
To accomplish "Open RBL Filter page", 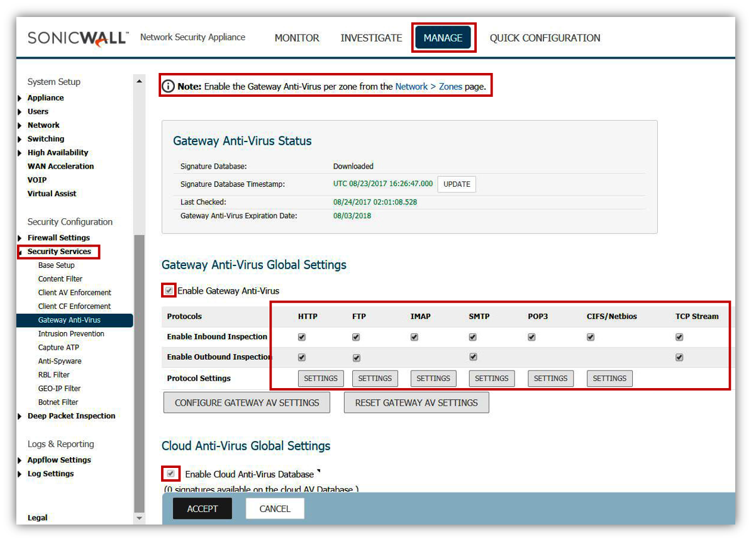I will tap(53, 375).
